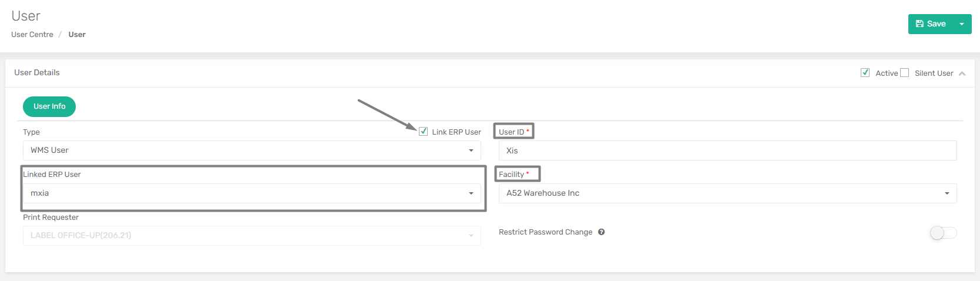Screen dimensions: 980x281
Task: Open the Type dropdown showing WMS User
Action: tap(251, 150)
